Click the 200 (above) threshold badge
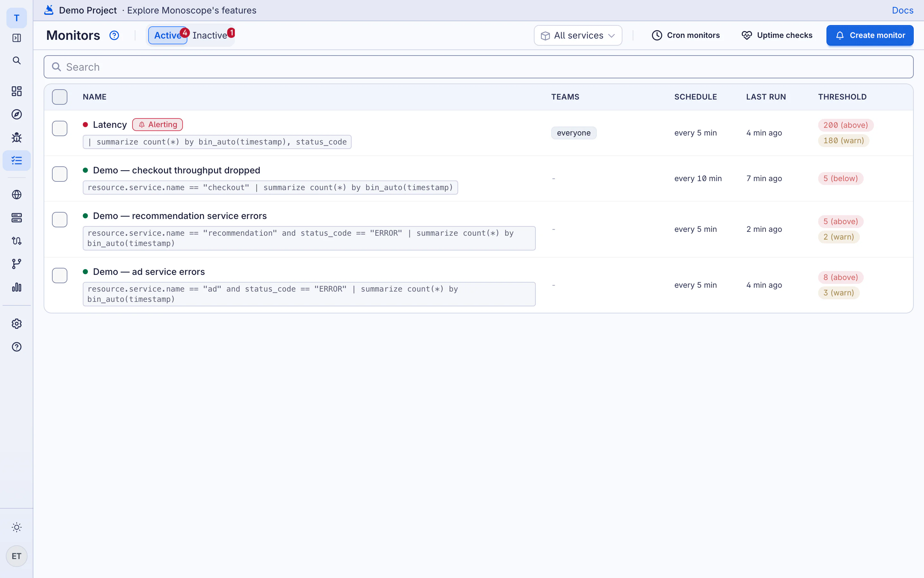 click(845, 125)
